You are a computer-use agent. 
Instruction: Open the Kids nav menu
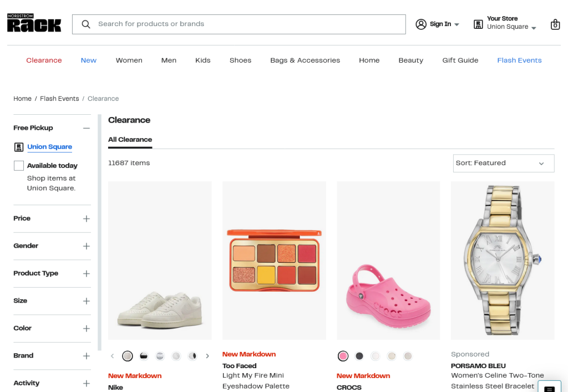(x=203, y=60)
